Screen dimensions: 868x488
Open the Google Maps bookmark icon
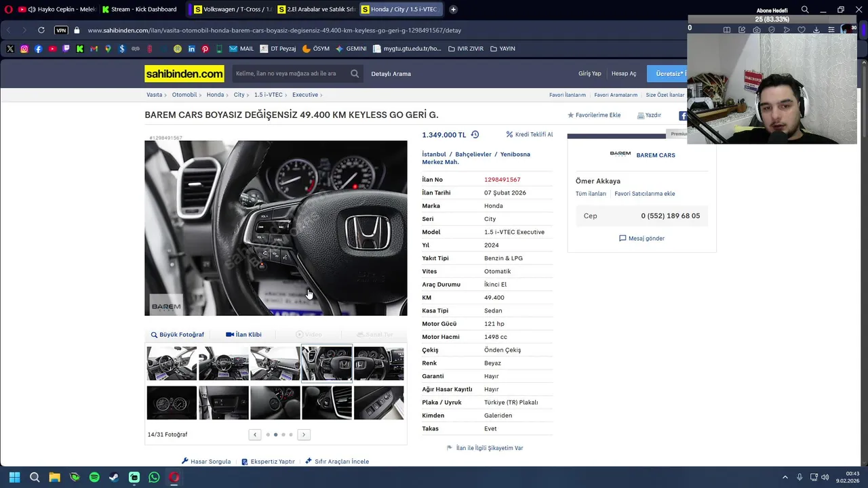(108, 49)
